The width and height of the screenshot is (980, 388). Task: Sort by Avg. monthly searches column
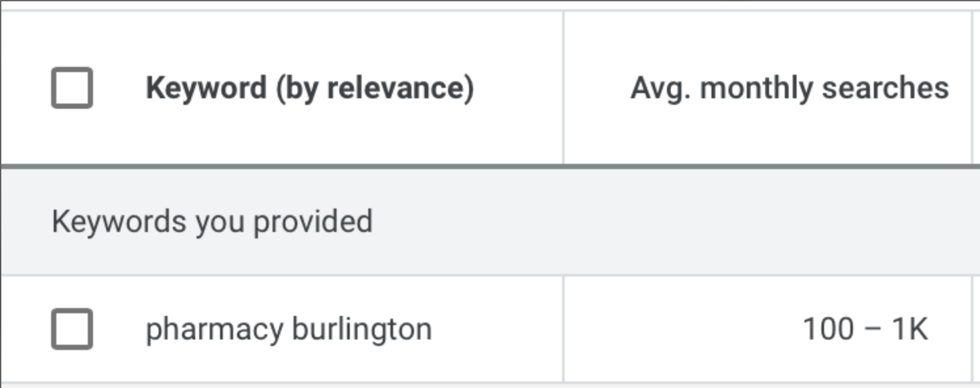click(x=789, y=88)
